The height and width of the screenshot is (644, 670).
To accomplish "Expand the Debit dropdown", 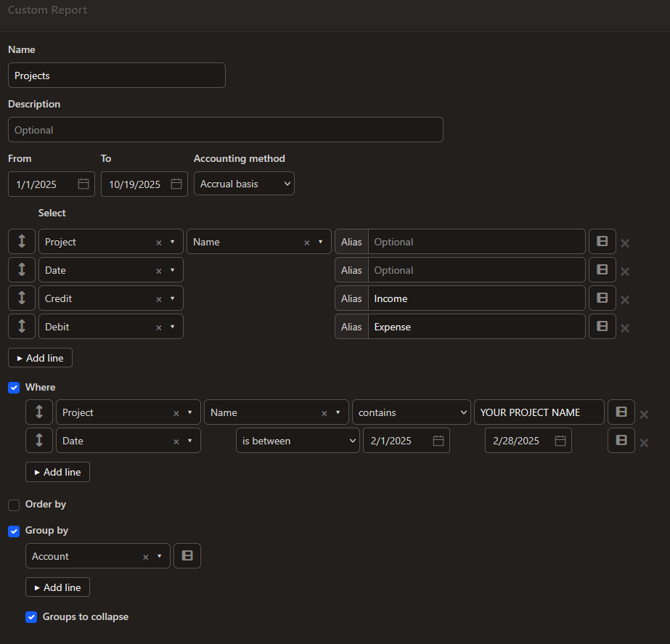I will [x=172, y=327].
